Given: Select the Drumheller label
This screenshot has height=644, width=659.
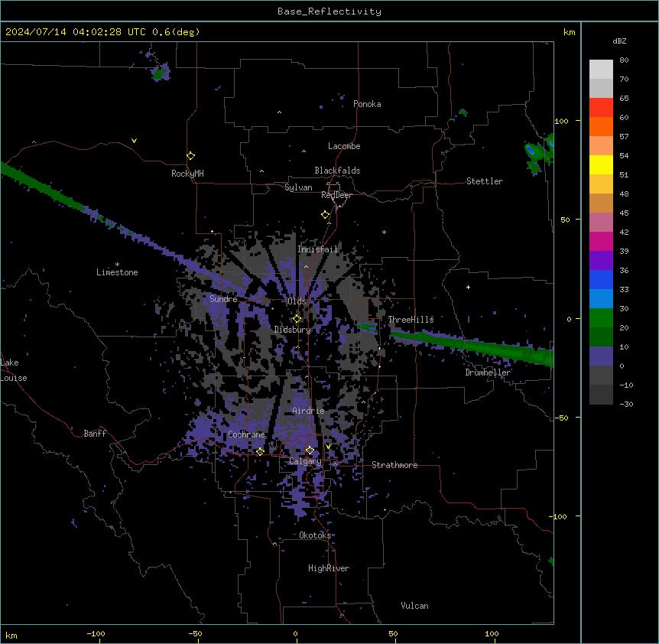Looking at the screenshot, I should (x=488, y=372).
